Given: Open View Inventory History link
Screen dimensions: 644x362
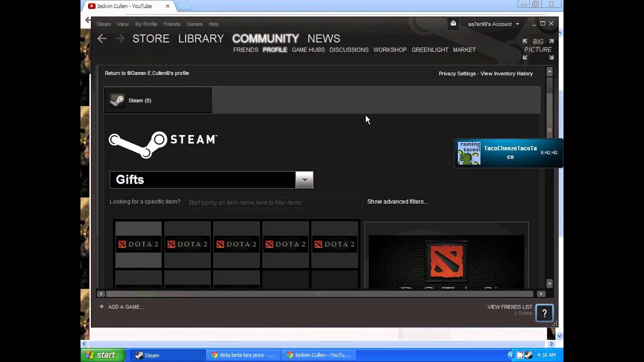Looking at the screenshot, I should [x=507, y=73].
